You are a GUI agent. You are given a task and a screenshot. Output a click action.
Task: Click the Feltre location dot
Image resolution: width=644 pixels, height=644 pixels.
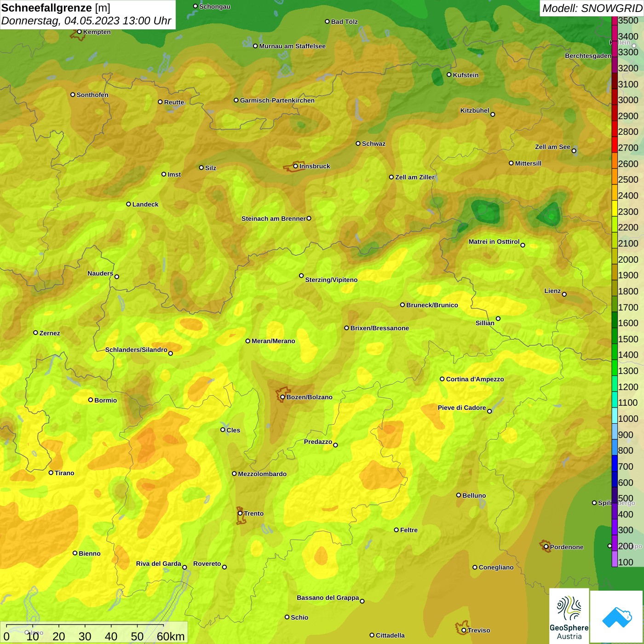point(397,530)
